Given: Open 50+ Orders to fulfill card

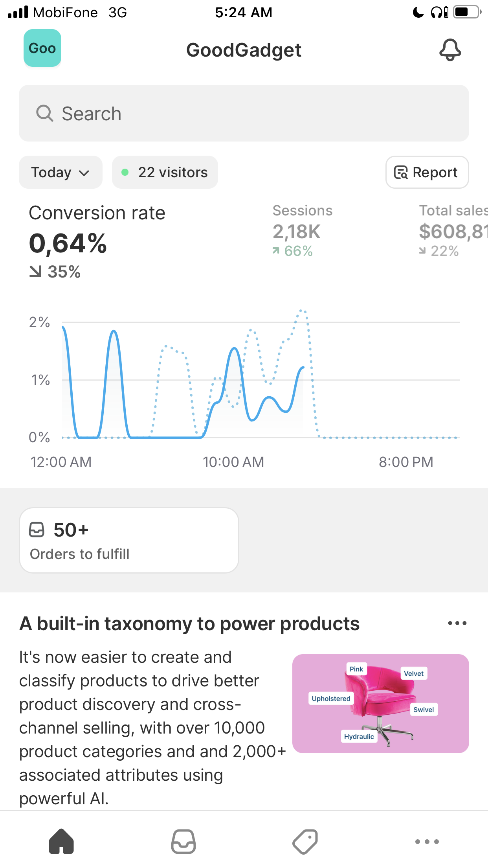Looking at the screenshot, I should click(x=129, y=540).
